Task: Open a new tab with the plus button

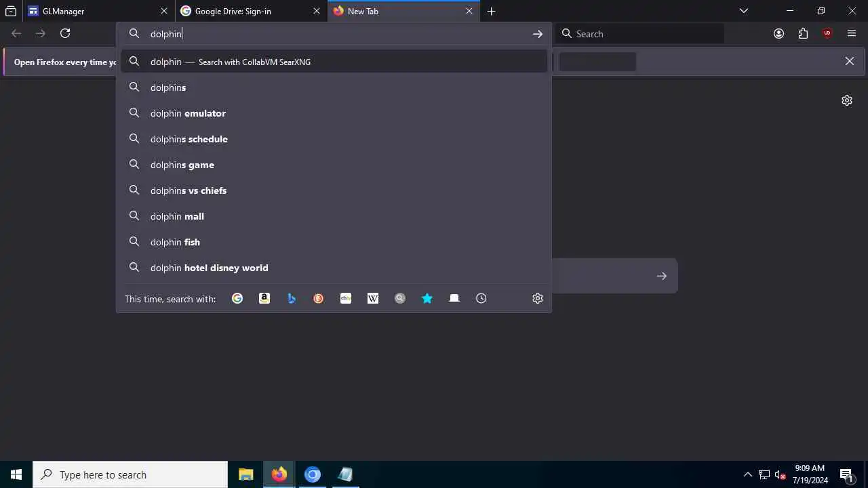Action: pos(491,11)
